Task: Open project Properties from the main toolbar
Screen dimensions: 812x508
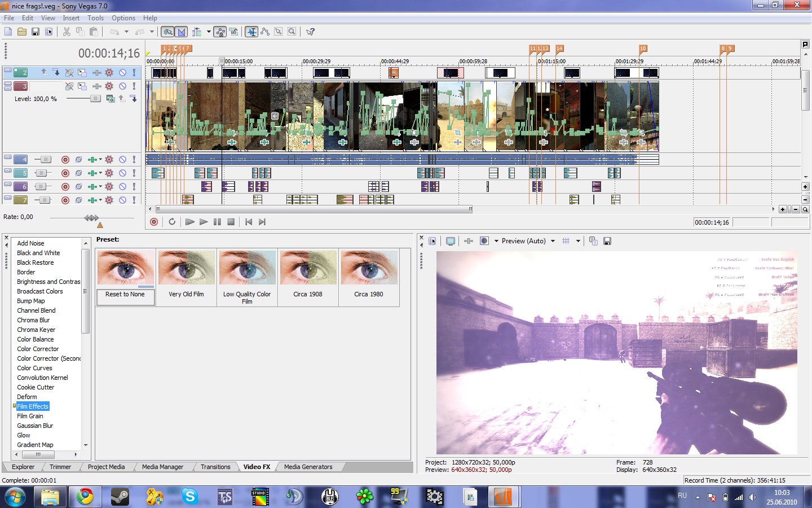Action: click(48, 32)
